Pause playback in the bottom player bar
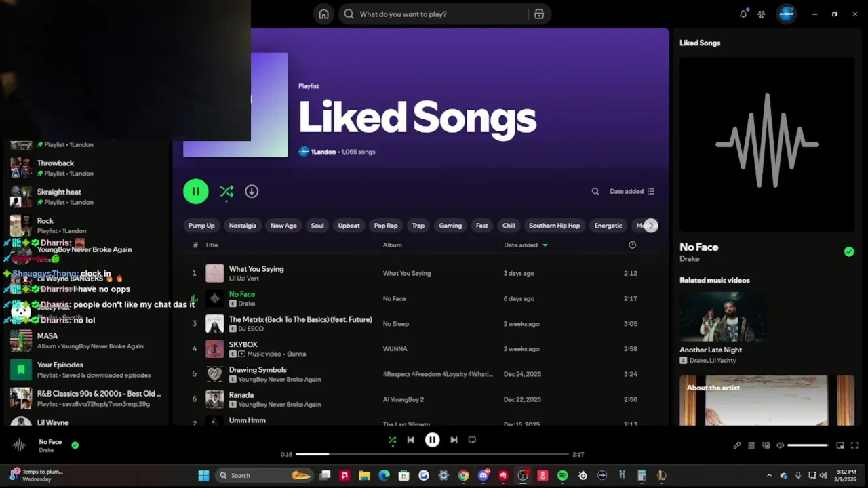 [432, 440]
